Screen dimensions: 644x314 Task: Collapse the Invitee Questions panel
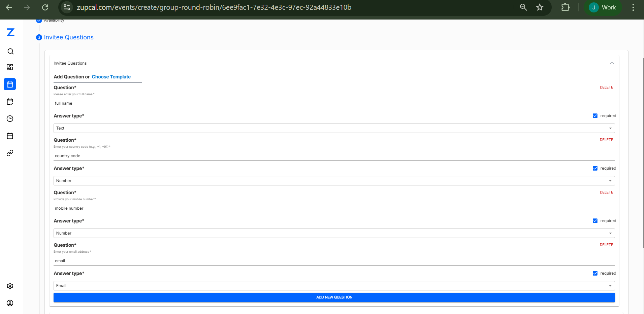point(612,63)
